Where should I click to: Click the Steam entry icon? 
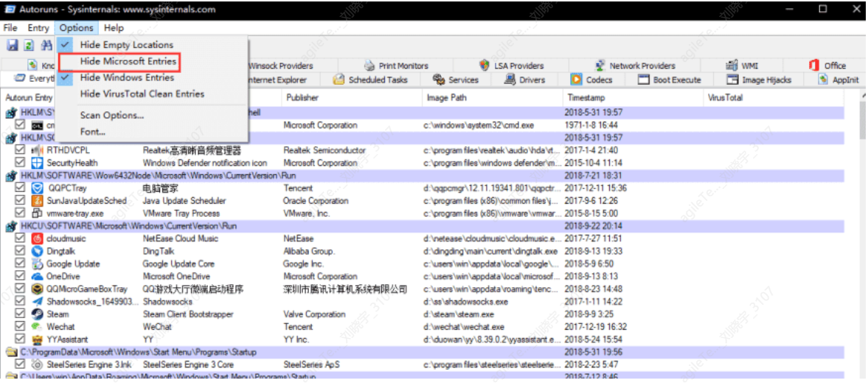coord(37,314)
